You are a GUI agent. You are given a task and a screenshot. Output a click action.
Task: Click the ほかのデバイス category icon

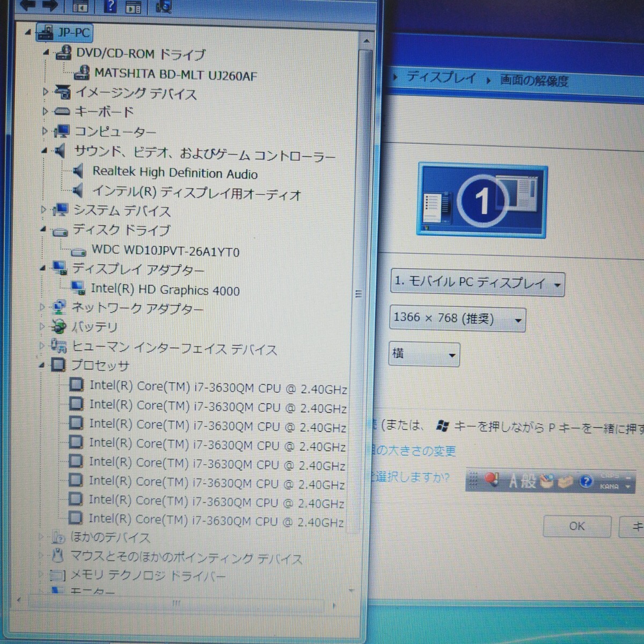point(58,537)
